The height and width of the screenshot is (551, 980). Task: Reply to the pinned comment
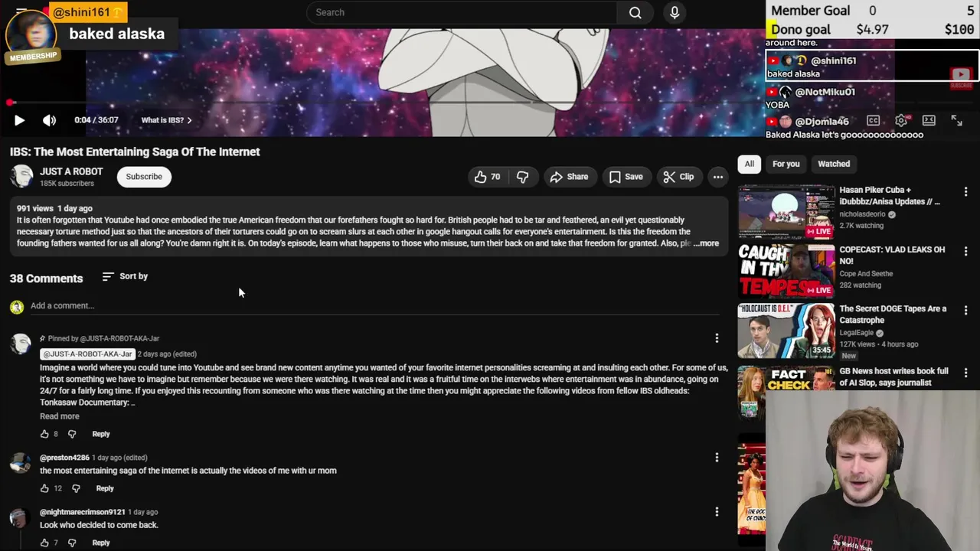(101, 434)
